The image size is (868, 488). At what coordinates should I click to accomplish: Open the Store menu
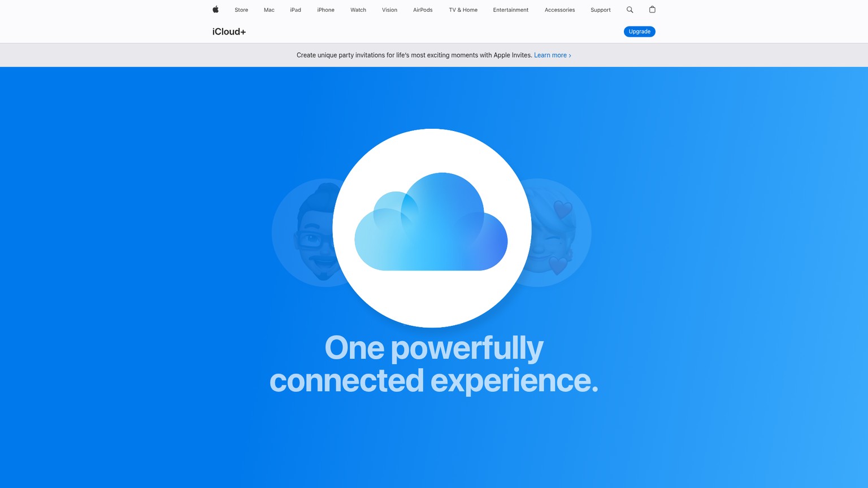pos(241,10)
